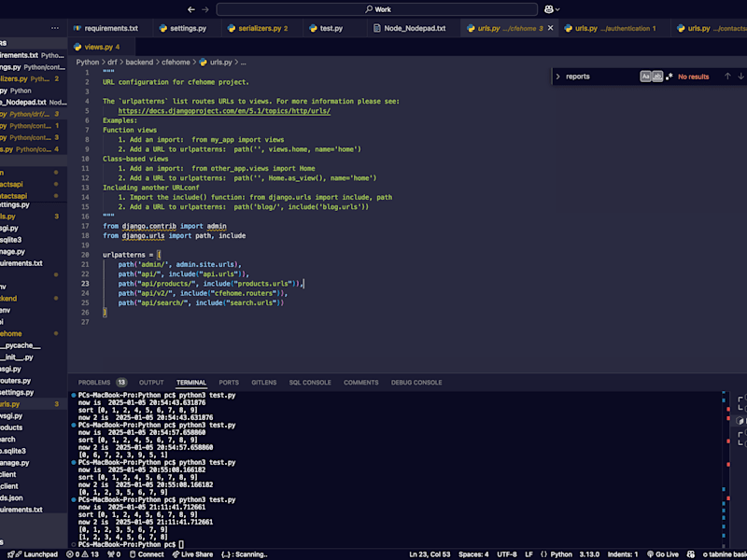Viewport: 747px width, 560px height.
Task: Open errors and warnings count in status bar
Action: [82, 554]
